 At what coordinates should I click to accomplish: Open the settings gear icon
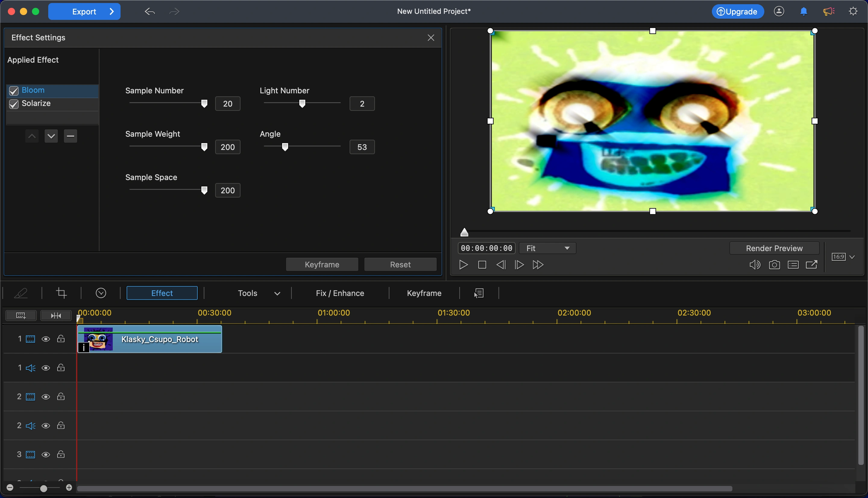[x=853, y=12]
